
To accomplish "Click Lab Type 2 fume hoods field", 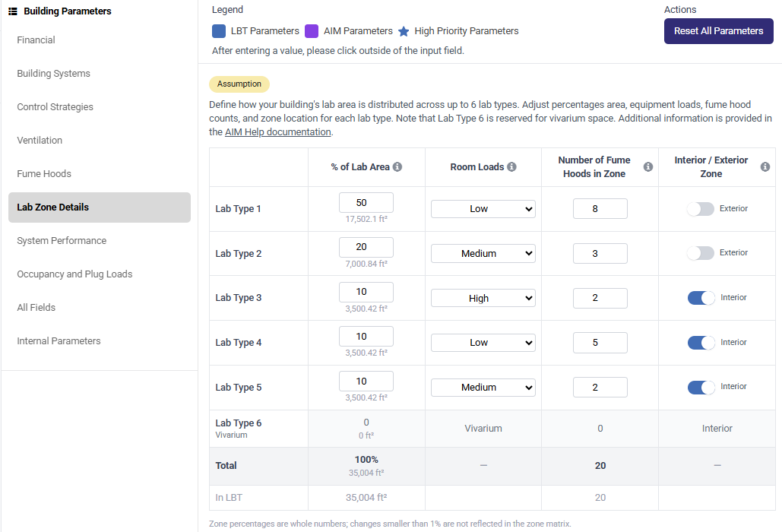I will click(600, 253).
